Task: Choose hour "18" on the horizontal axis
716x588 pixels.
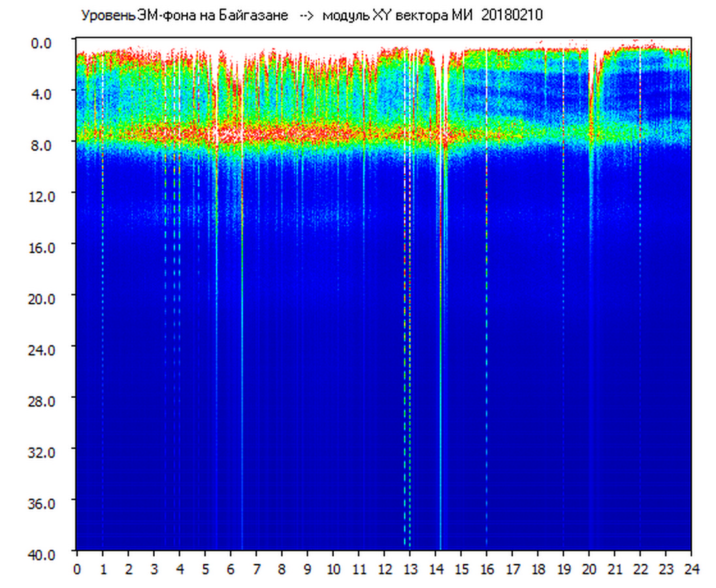Action: pos(538,569)
